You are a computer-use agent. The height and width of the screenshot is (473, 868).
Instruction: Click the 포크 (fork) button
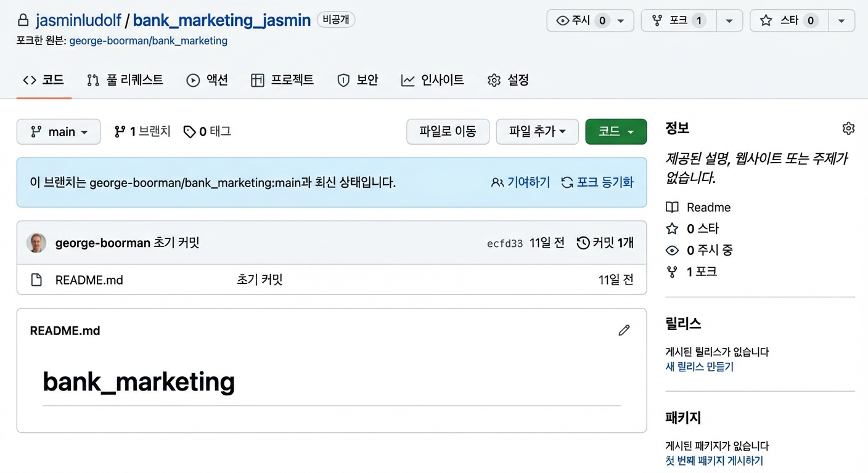(678, 20)
